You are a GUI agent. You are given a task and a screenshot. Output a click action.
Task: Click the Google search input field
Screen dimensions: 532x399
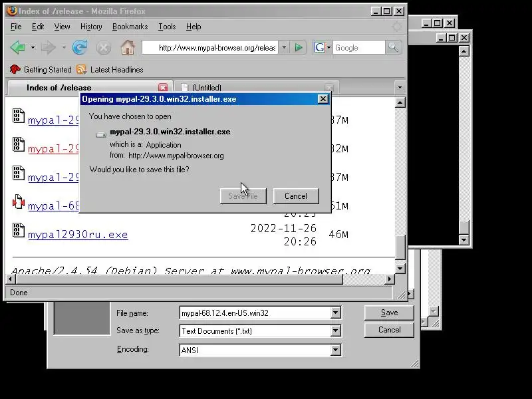tap(359, 47)
